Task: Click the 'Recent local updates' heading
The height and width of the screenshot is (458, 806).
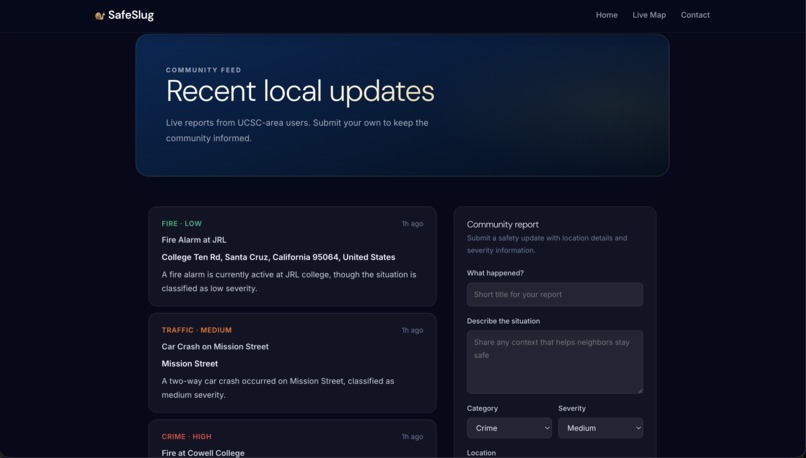Action: click(x=300, y=91)
